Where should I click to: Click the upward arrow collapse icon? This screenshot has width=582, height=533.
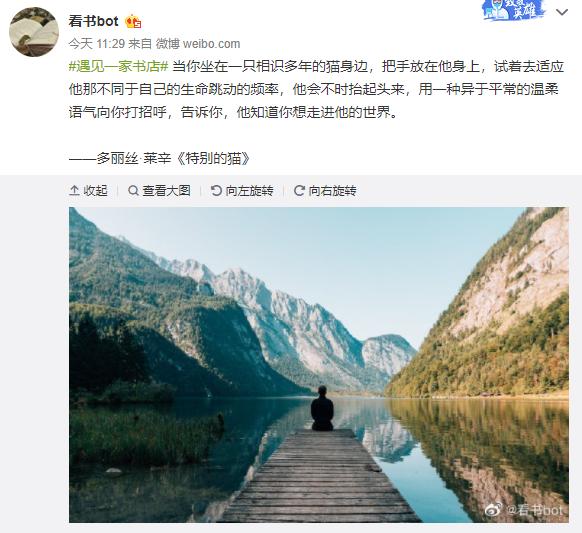pos(74,191)
